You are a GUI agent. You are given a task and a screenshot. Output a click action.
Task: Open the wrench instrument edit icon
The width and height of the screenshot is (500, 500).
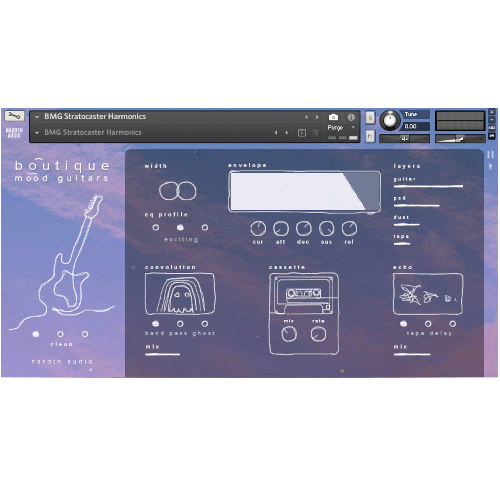click(x=14, y=116)
